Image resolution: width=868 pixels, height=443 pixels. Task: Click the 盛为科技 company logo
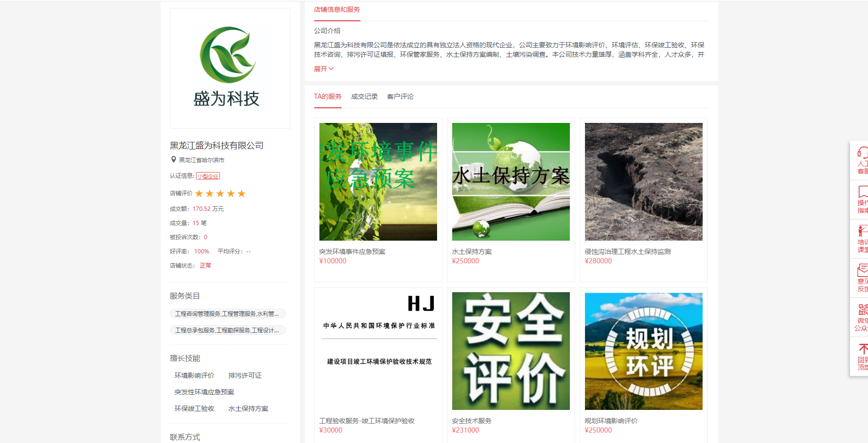pyautogui.click(x=230, y=68)
